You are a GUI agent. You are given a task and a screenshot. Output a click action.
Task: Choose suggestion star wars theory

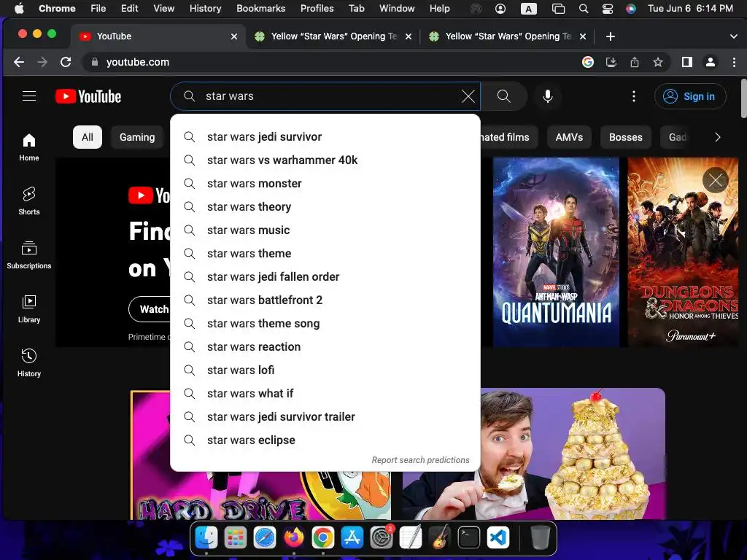[x=325, y=206]
